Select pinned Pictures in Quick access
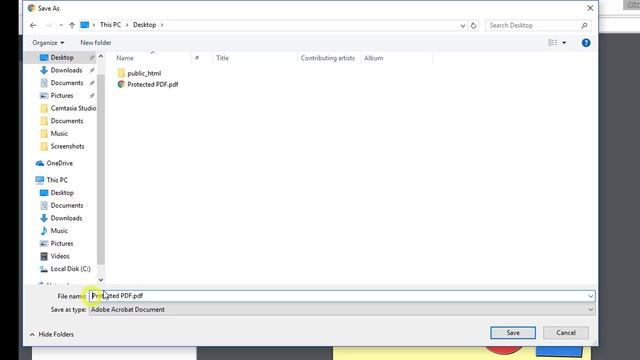 [62, 96]
